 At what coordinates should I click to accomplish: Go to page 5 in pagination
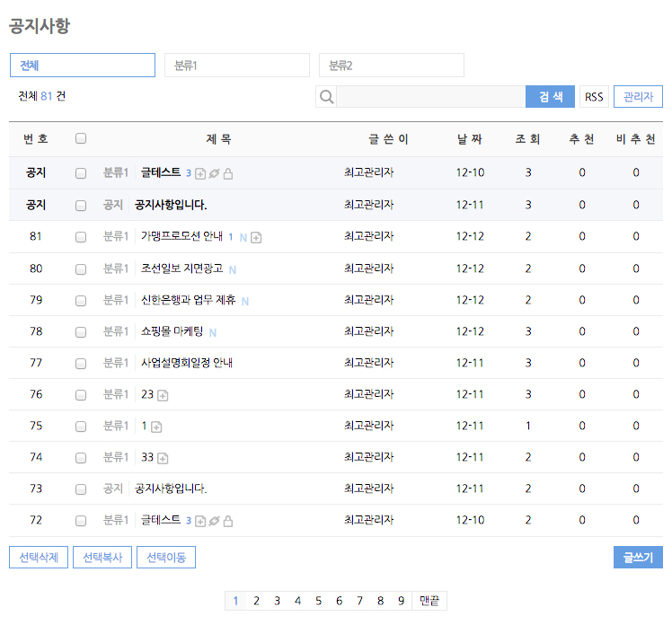(318, 601)
